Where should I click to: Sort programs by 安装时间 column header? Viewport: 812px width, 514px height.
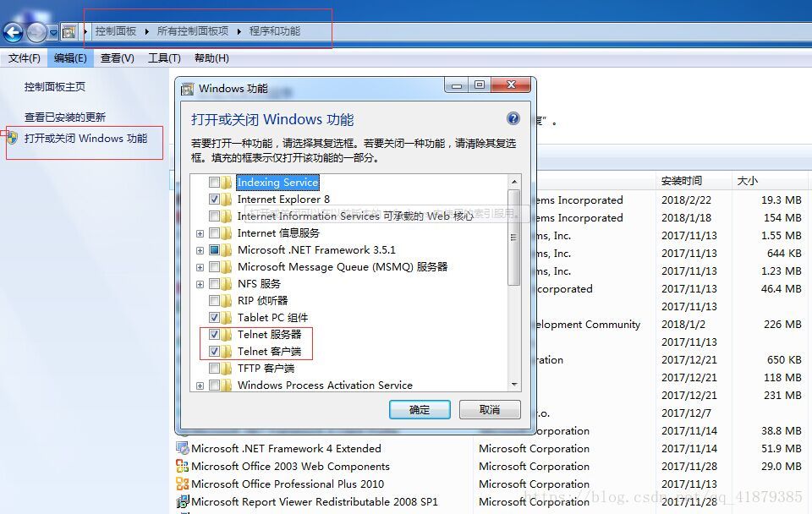coord(693,181)
